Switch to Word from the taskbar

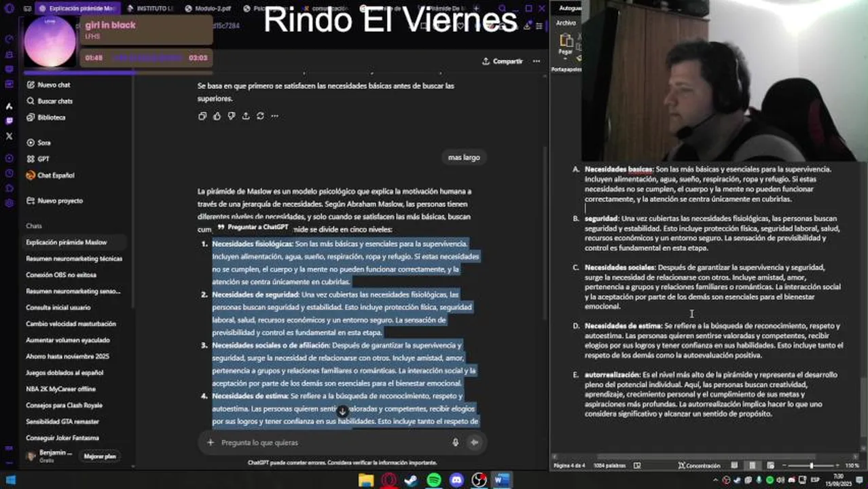pos(501,480)
